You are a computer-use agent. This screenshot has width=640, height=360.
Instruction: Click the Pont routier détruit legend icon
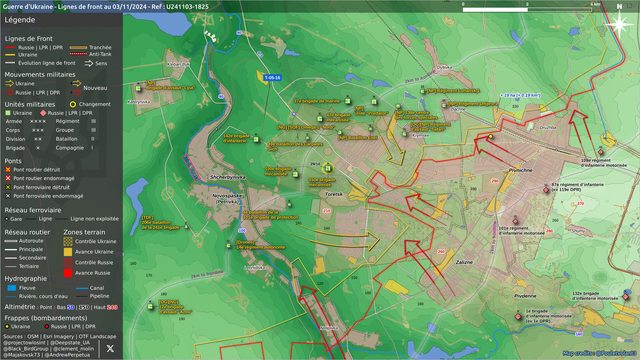8,169
